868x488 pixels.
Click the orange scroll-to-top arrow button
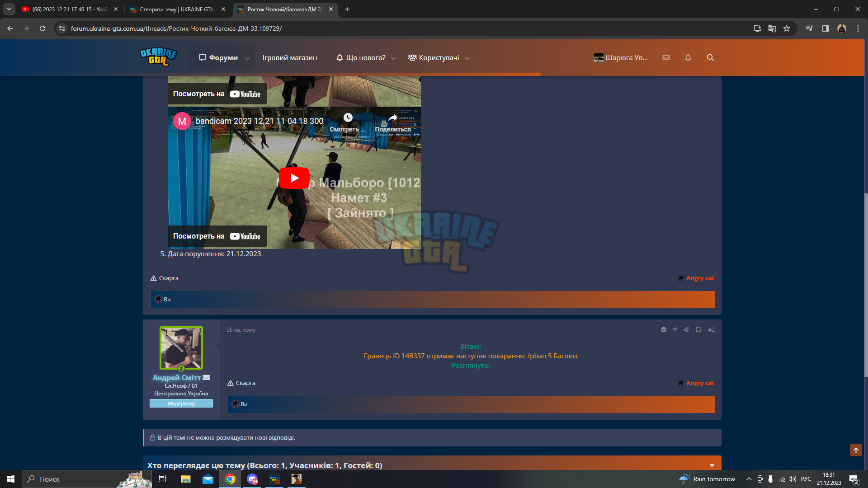pyautogui.click(x=856, y=450)
